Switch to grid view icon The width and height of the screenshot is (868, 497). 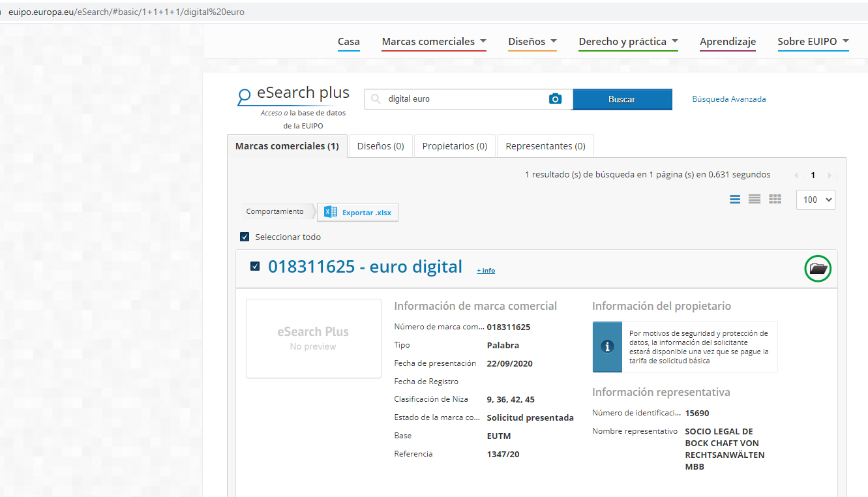click(x=775, y=200)
